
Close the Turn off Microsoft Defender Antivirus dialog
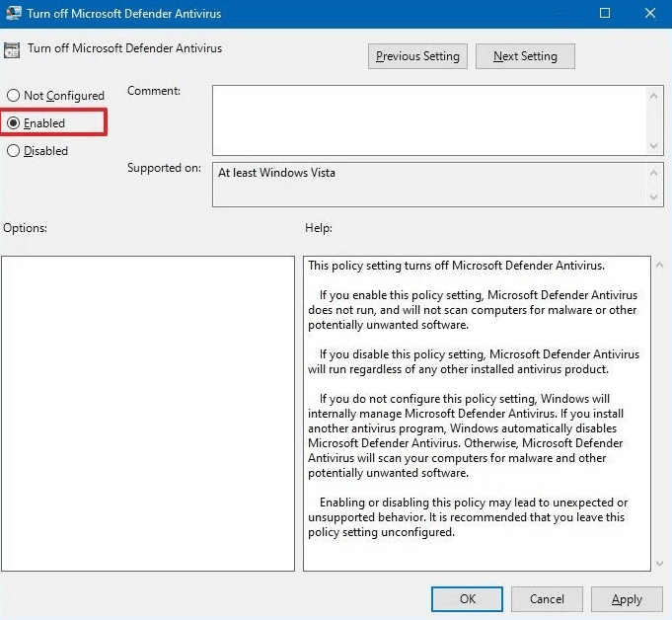click(649, 13)
